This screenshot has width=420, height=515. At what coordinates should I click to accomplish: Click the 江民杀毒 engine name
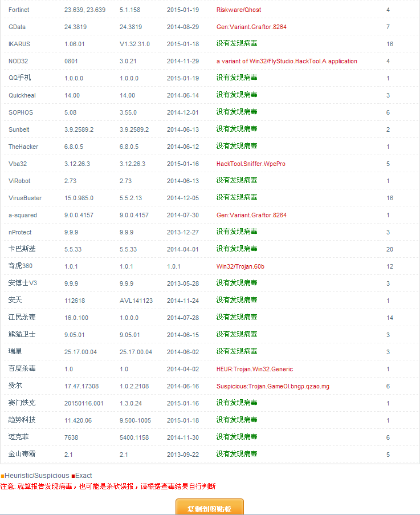pyautogui.click(x=22, y=317)
